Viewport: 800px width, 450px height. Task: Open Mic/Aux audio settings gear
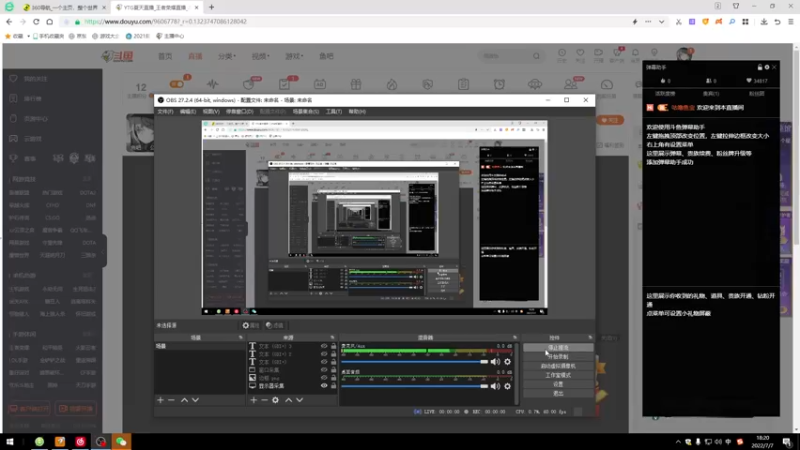coord(507,362)
